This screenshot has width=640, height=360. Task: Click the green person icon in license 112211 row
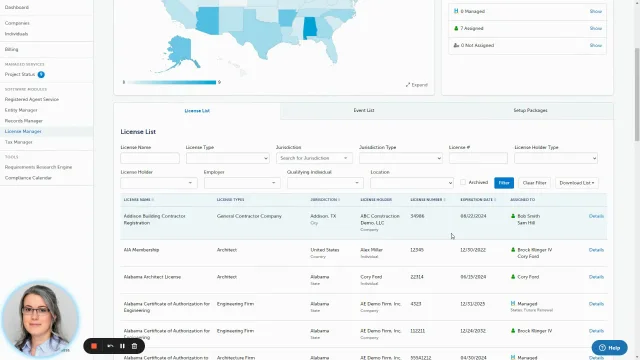513,331
